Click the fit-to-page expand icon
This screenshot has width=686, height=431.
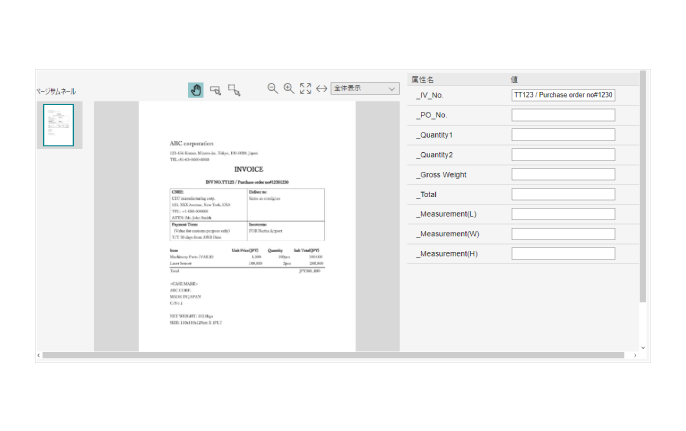pos(305,88)
